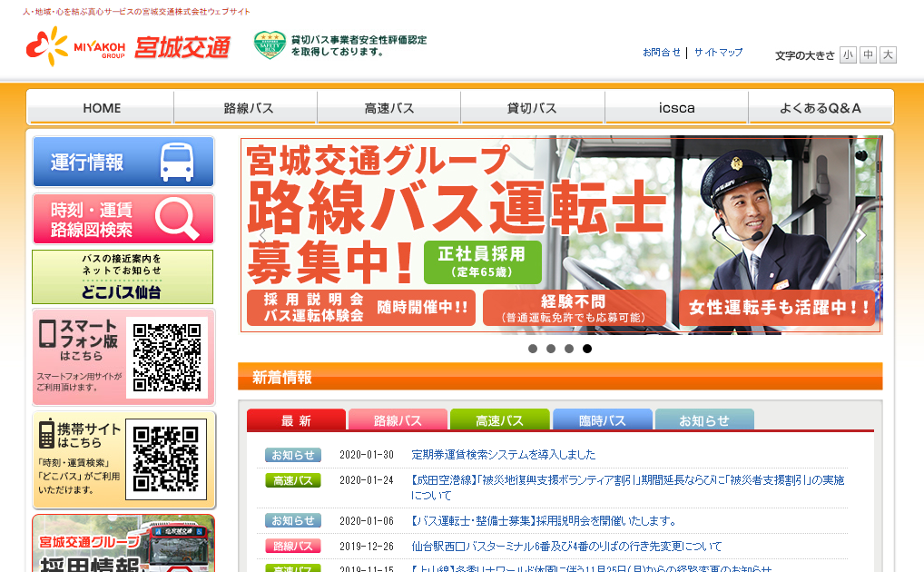Open 路線バス navigation menu item
Screen dimensions: 924x572
tap(248, 108)
